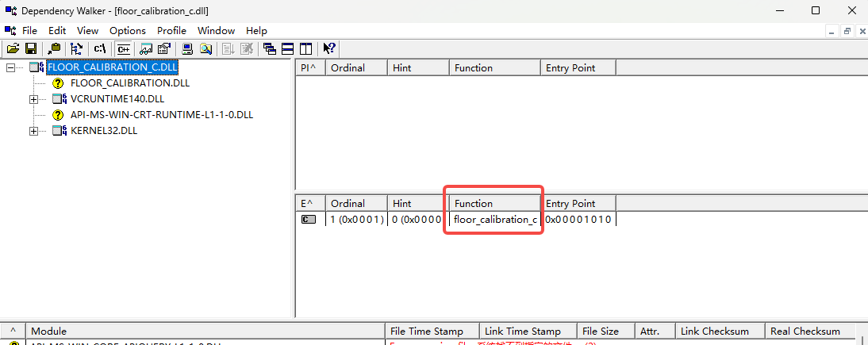Sort imports list by Ordinal header
This screenshot has width=868, height=345.
356,68
